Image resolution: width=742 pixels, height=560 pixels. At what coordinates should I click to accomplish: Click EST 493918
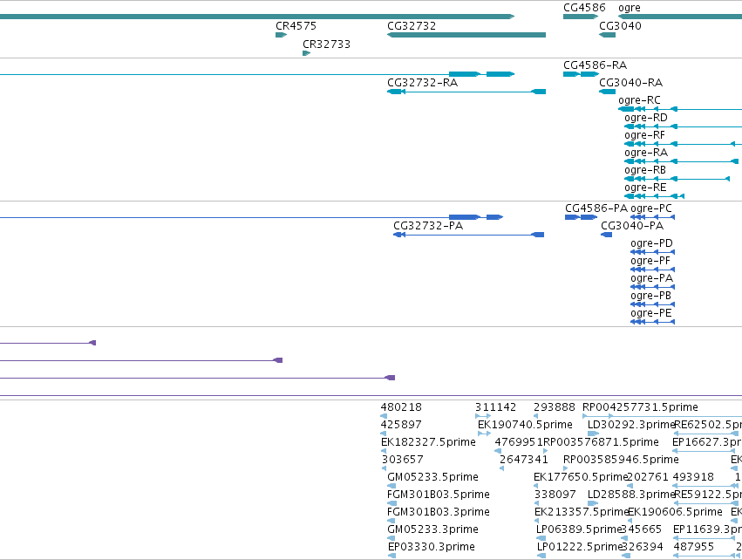point(693,477)
